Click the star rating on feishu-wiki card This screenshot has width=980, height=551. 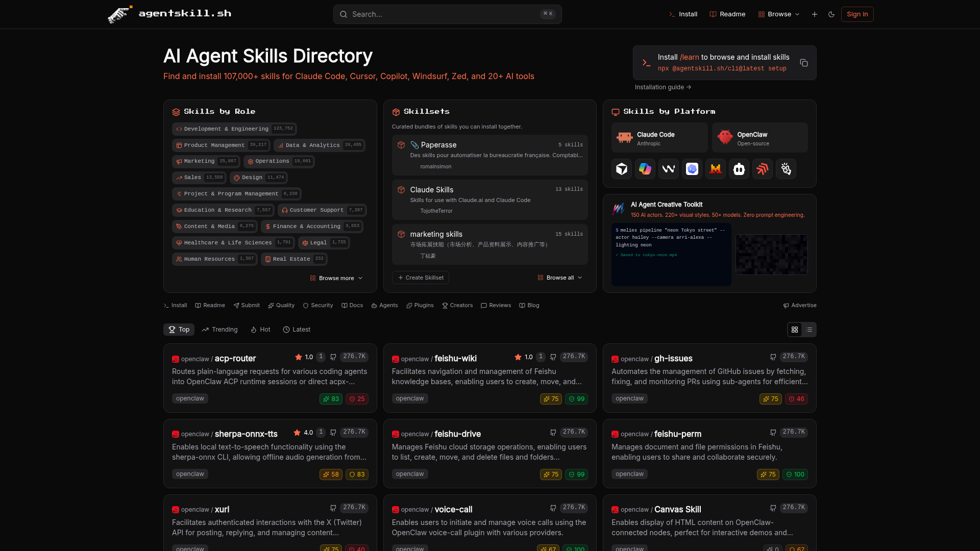(x=523, y=357)
